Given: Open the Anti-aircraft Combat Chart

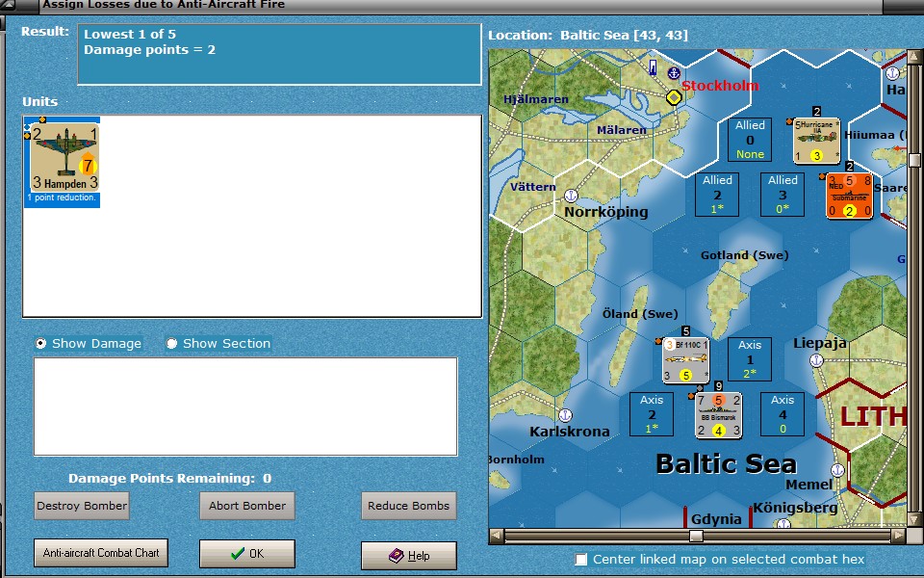Looking at the screenshot, I should 101,553.
